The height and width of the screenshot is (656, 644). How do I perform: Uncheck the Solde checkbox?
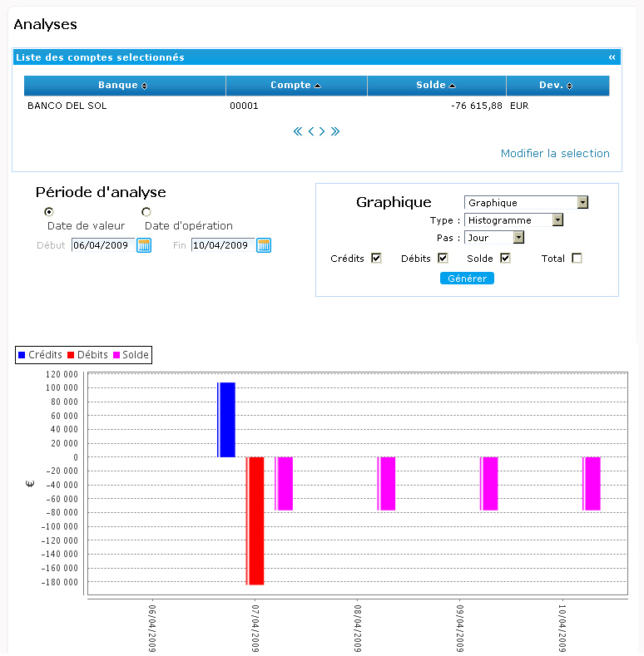(x=505, y=258)
